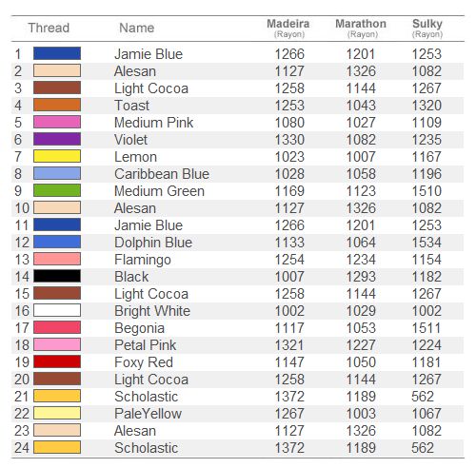The width and height of the screenshot is (476, 468).
Task: Select the Lemon yellow swatch
Action: 57,156
